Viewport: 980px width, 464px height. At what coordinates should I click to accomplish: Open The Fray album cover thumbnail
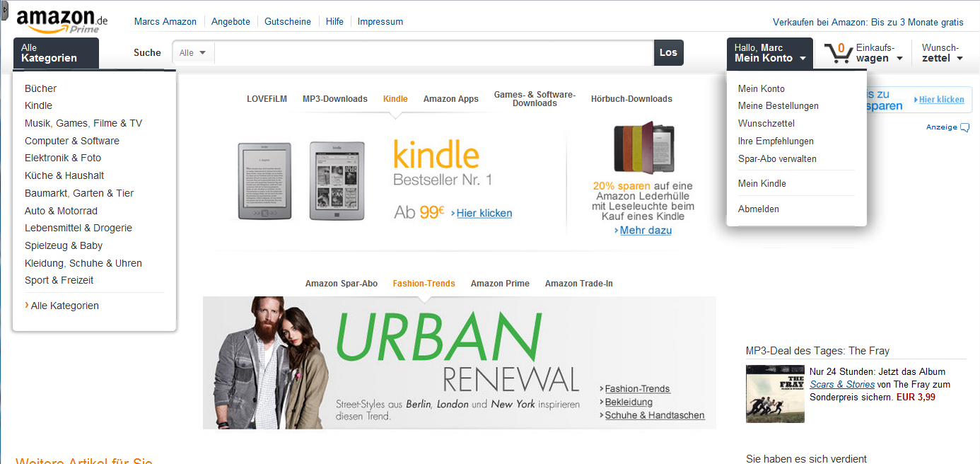775,394
